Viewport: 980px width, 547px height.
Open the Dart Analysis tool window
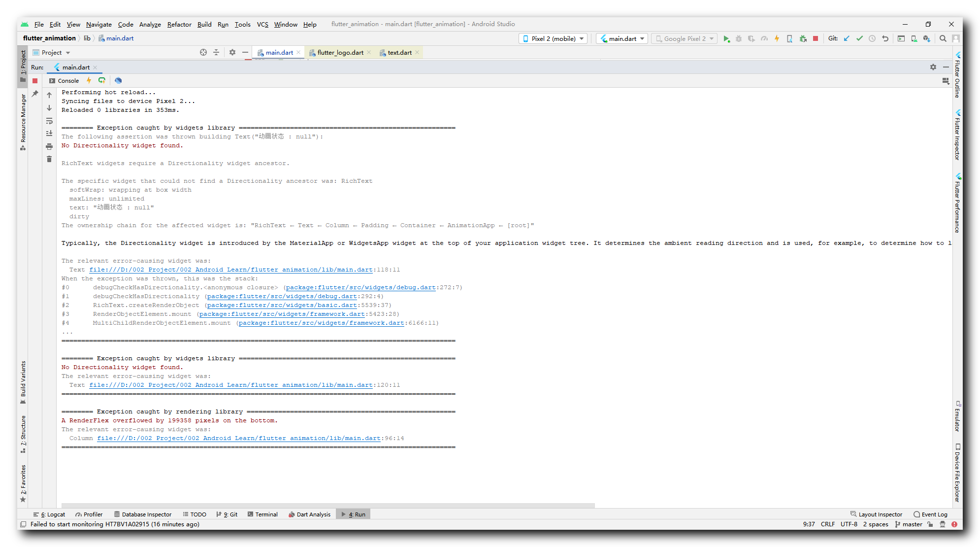tap(309, 514)
